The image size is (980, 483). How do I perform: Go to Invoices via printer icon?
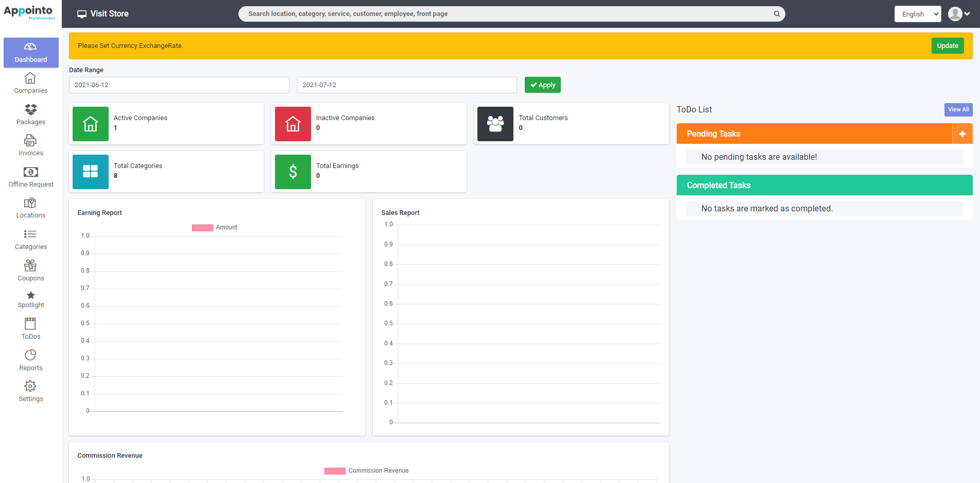pos(30,140)
